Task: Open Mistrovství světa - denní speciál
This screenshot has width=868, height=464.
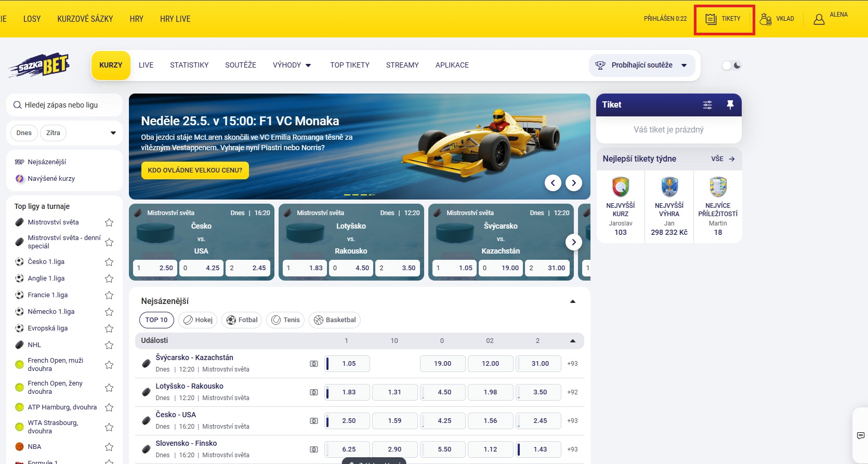Action: [64, 242]
